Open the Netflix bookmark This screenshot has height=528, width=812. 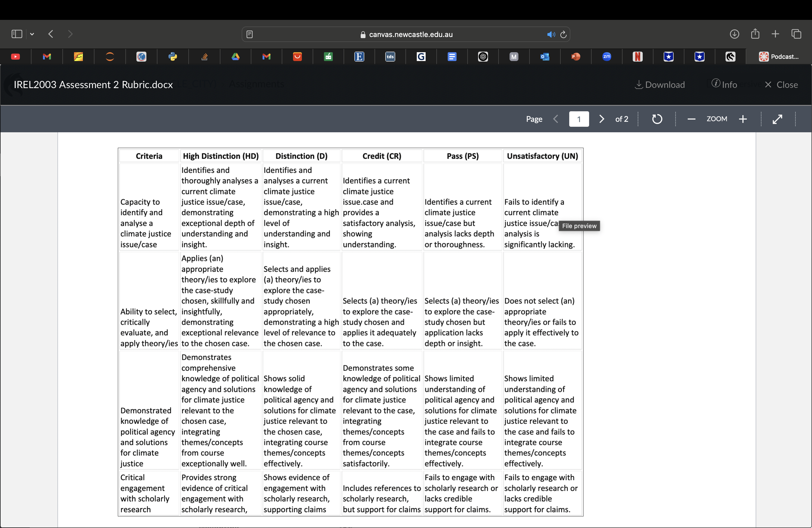pyautogui.click(x=638, y=57)
